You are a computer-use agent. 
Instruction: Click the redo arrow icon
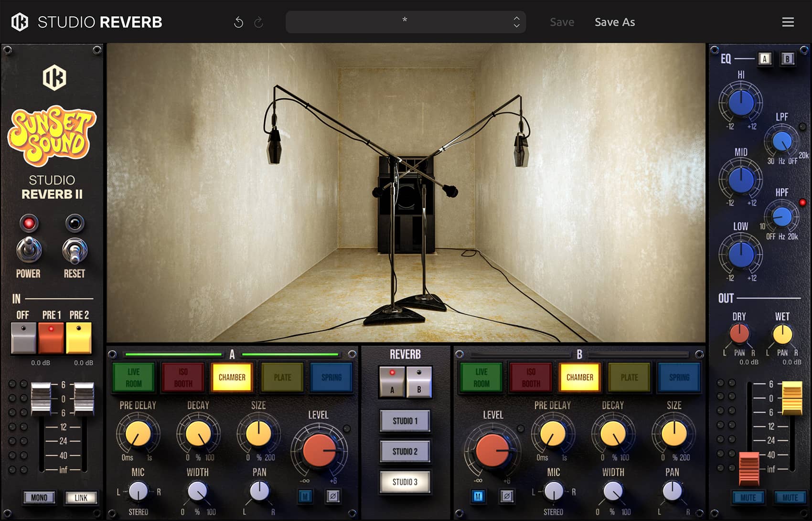tap(258, 22)
